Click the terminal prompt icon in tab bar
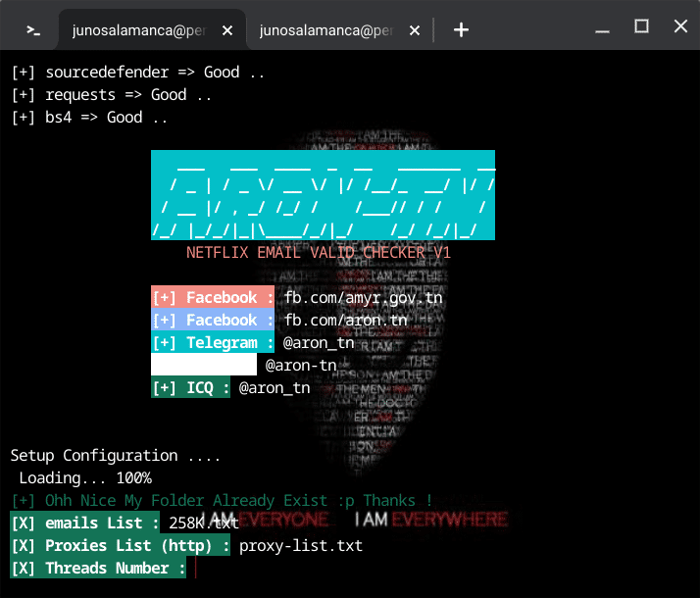 (x=33, y=30)
